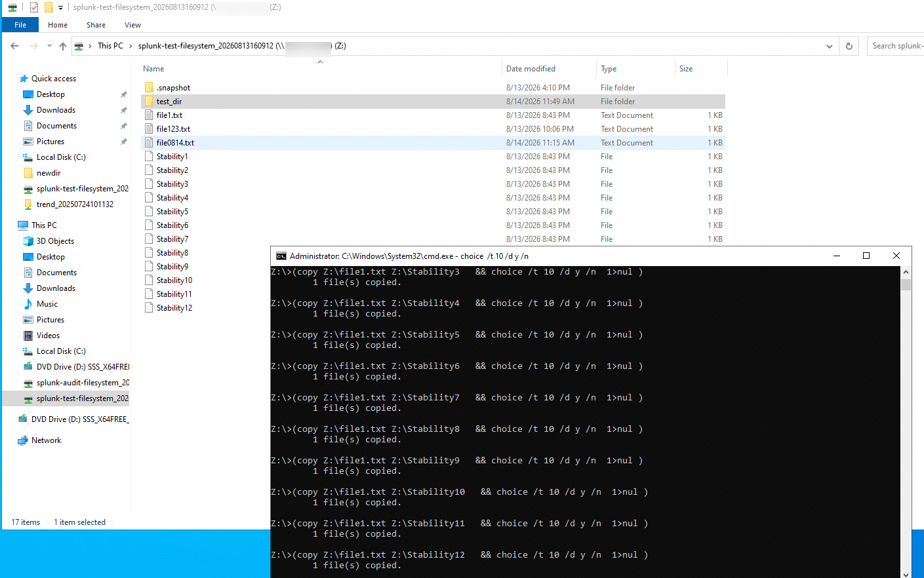Maximize the cmd.exe window

866,256
